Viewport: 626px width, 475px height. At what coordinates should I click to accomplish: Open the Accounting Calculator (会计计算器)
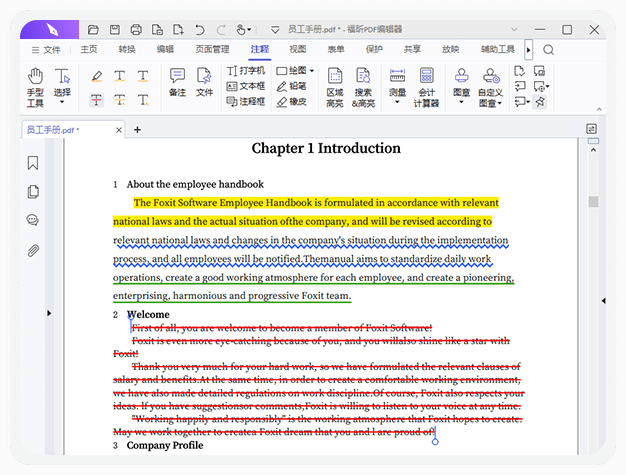pos(426,88)
